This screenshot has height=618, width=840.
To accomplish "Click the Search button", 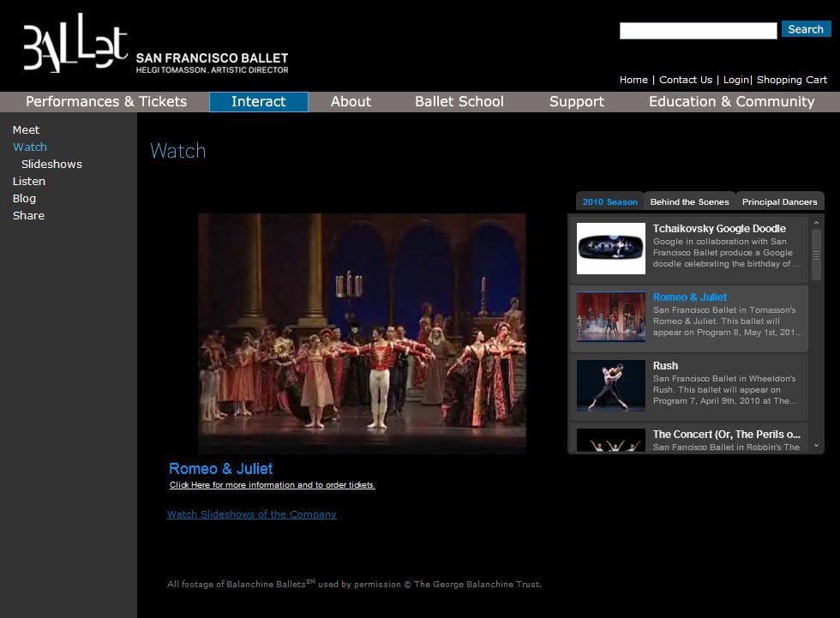I will click(x=806, y=29).
